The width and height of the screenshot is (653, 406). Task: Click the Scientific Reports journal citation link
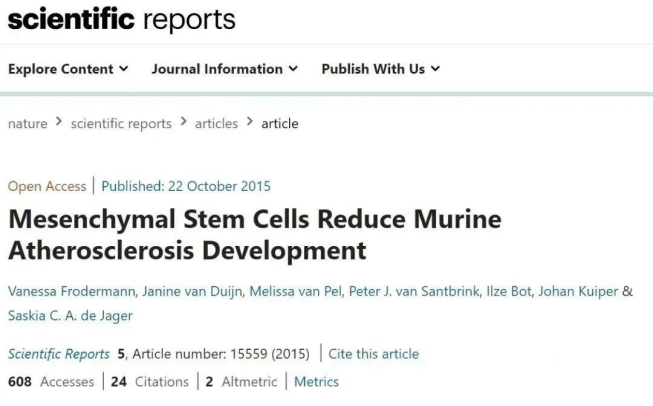pos(58,354)
